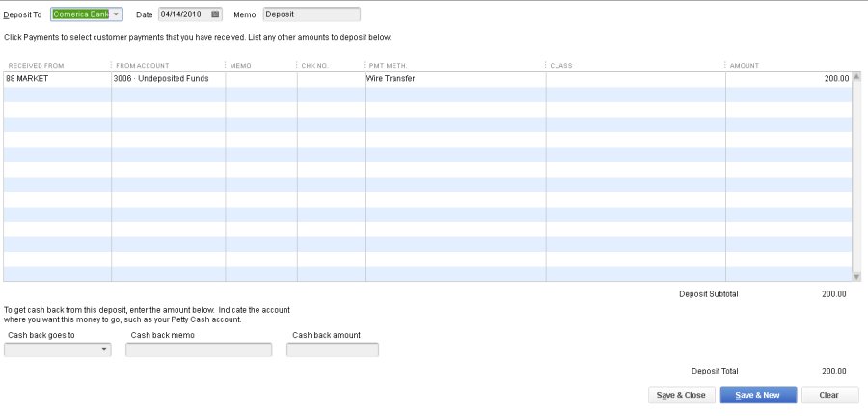
Task: Click the empty Class cell of the 88 MARKET row
Action: pyautogui.click(x=636, y=79)
